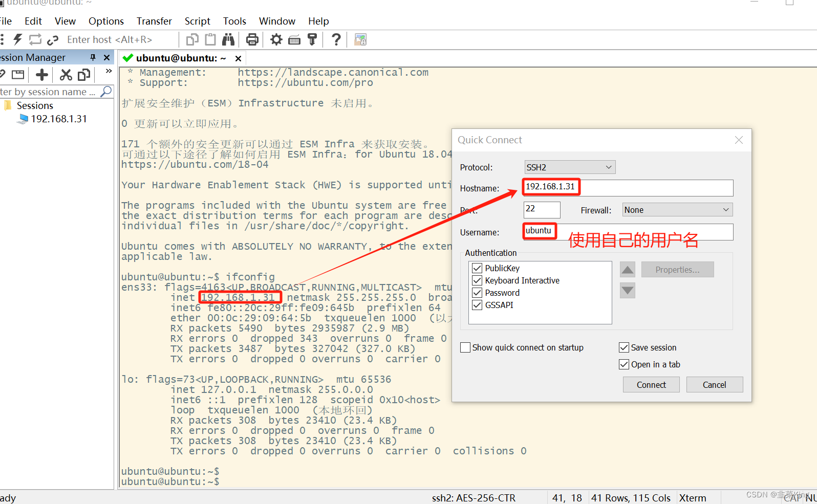The width and height of the screenshot is (817, 504).
Task: Click ssh2: AES-256-CTR in status bar
Action: [x=474, y=498]
